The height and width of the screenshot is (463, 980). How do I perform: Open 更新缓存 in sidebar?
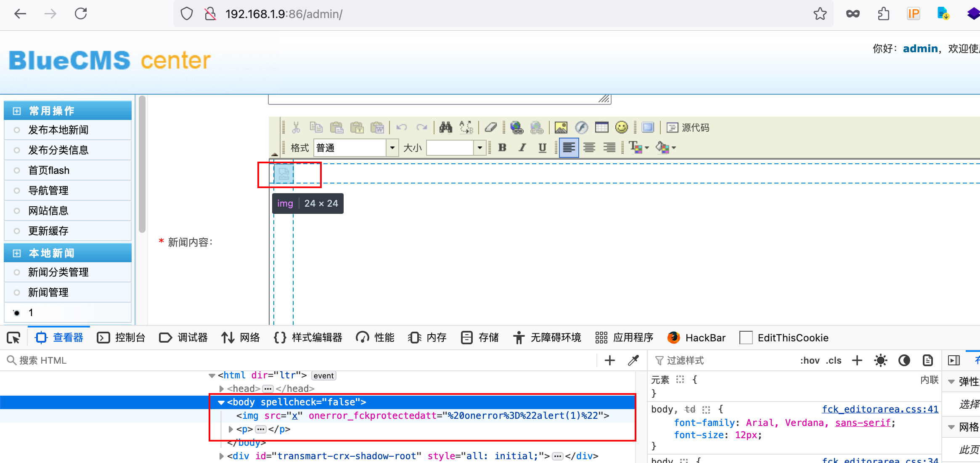pos(48,231)
